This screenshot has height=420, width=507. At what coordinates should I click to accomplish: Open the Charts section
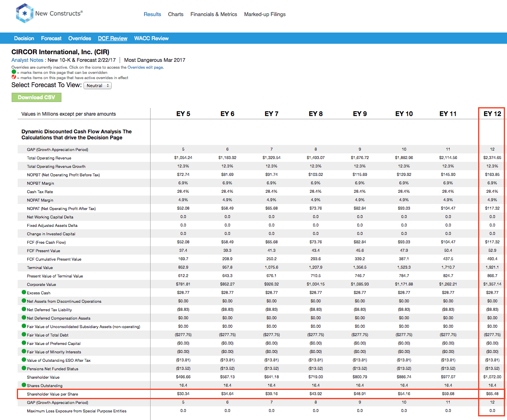tap(176, 14)
